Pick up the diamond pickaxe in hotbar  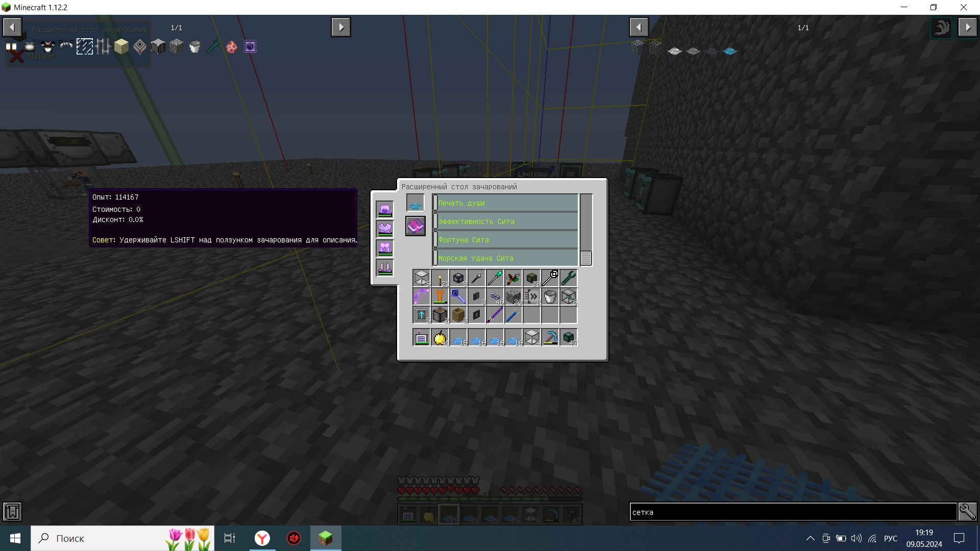tap(550, 338)
